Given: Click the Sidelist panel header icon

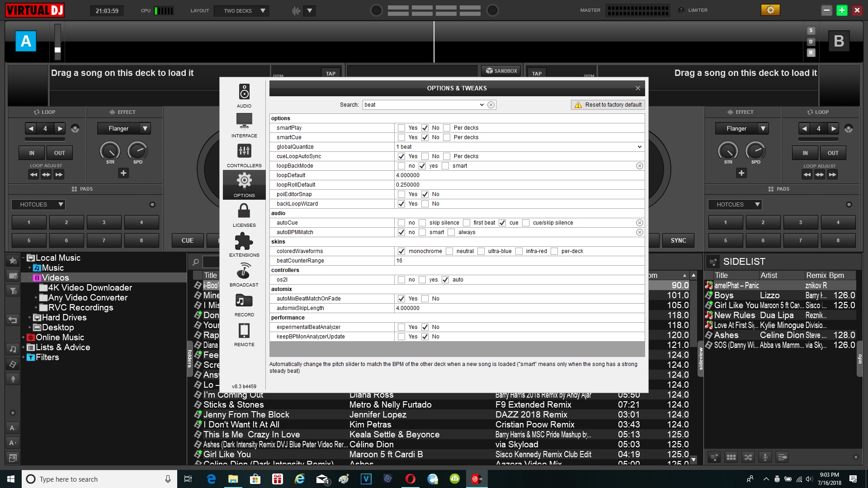Looking at the screenshot, I should tap(713, 262).
